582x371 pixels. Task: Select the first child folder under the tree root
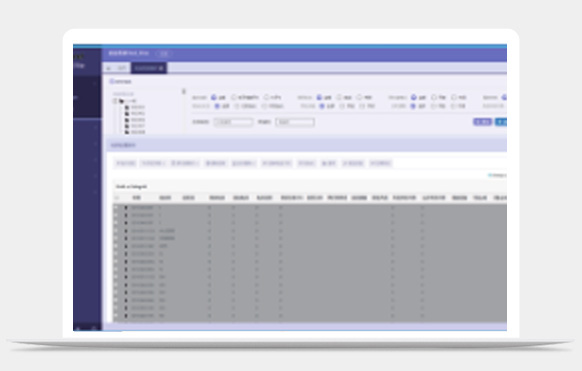click(135, 107)
